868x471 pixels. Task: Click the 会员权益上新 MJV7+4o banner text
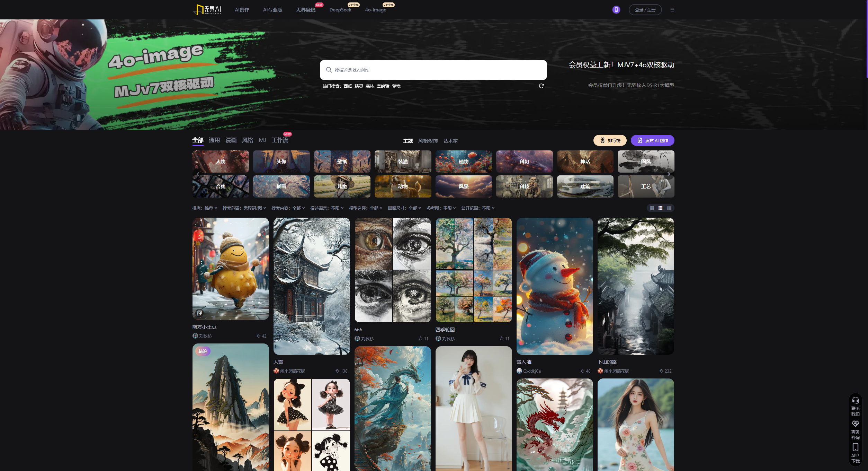click(x=621, y=65)
